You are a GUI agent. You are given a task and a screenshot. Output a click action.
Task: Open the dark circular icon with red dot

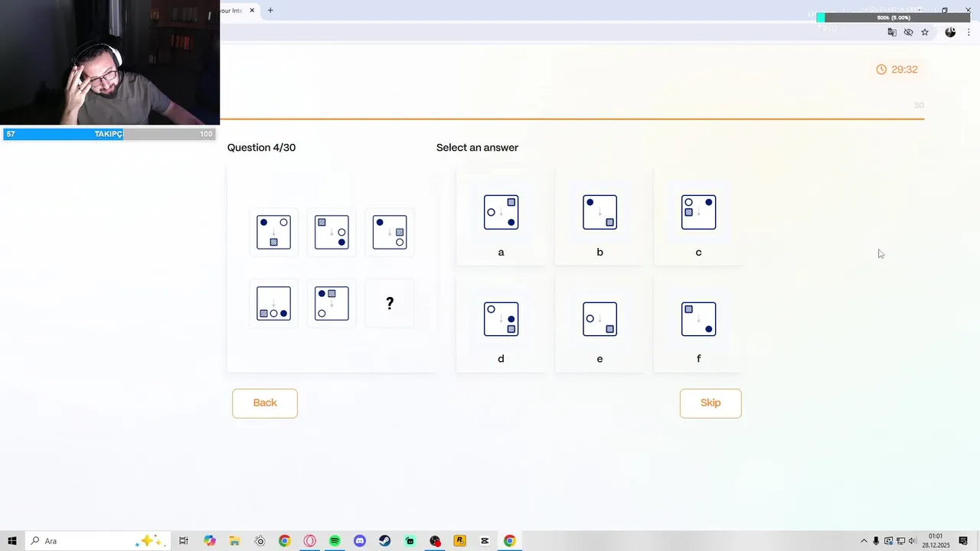tap(435, 541)
